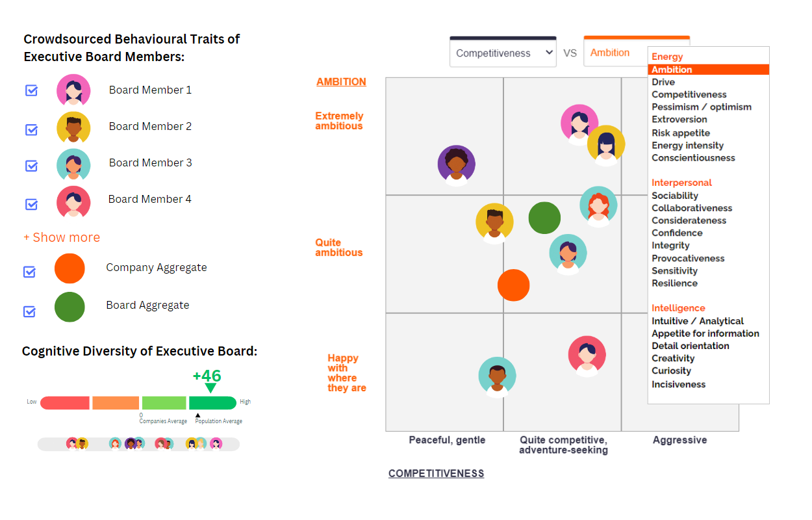Screen dimensions: 812x520
Task: Click the AMBITION axis heading link
Action: (341, 82)
